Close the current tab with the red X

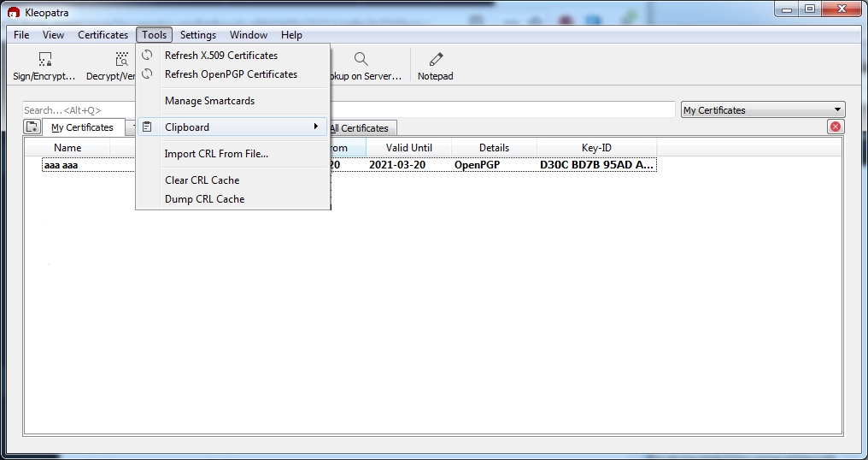(x=836, y=127)
